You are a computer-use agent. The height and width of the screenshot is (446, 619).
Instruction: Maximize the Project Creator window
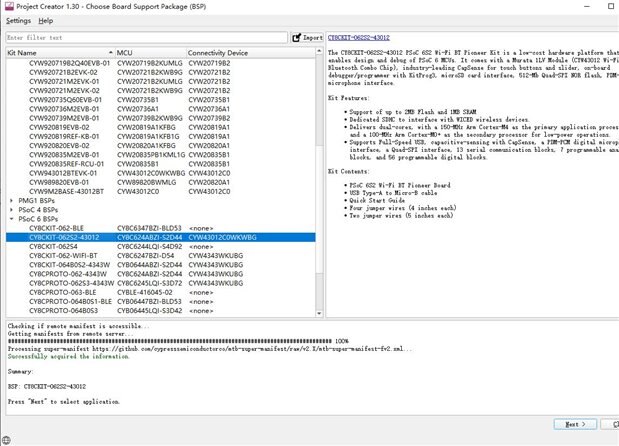tap(611, 6)
